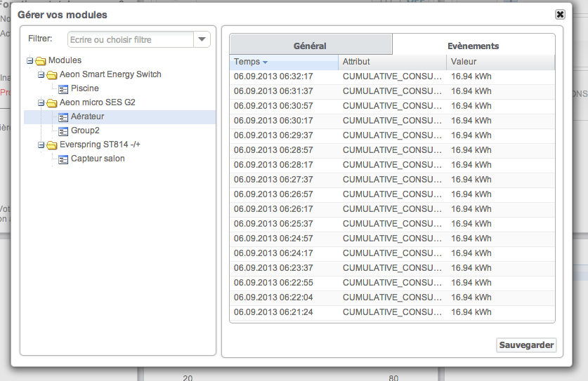The height and width of the screenshot is (381, 588).
Task: Select the Evènements tab
Action: (473, 46)
